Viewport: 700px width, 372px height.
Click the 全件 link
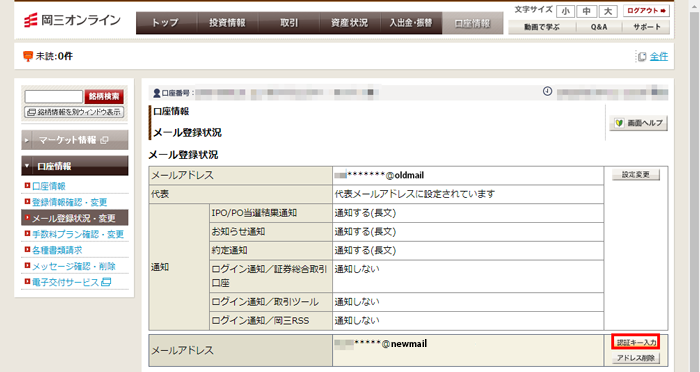coord(659,56)
